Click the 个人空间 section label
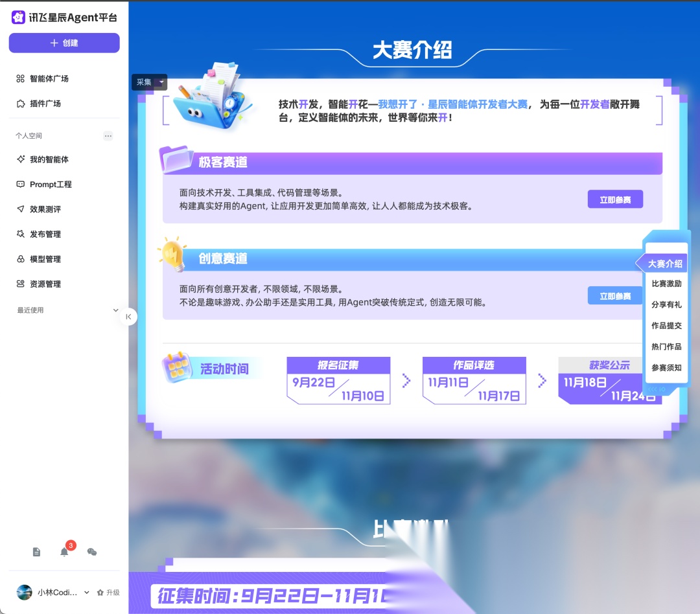The image size is (700, 614). [x=29, y=135]
